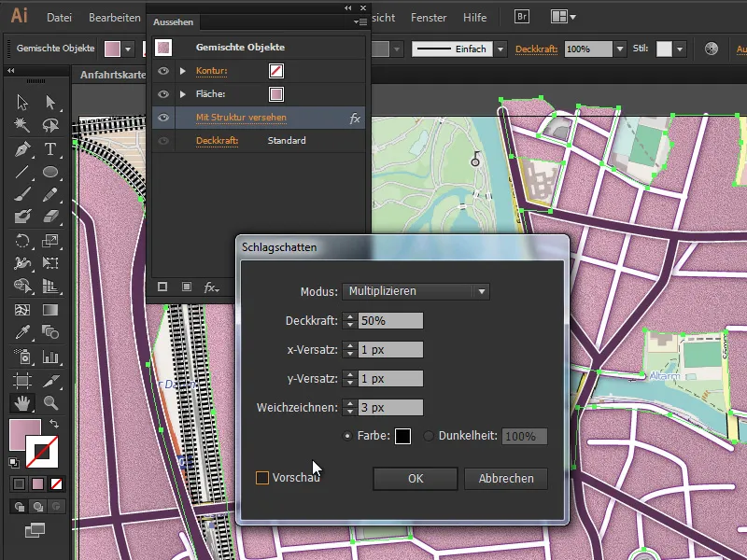Pick the black shadow Farbe swatch
747x560 pixels.
click(x=402, y=436)
